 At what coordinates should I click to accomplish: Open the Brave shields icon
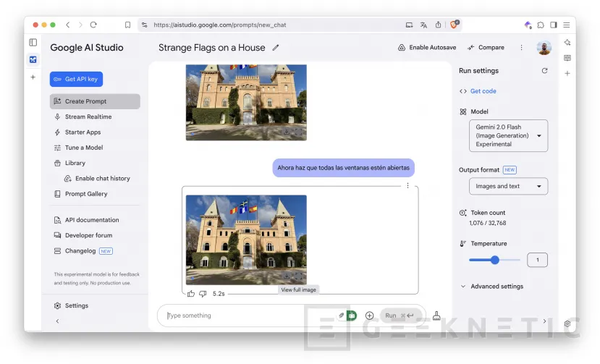(455, 25)
